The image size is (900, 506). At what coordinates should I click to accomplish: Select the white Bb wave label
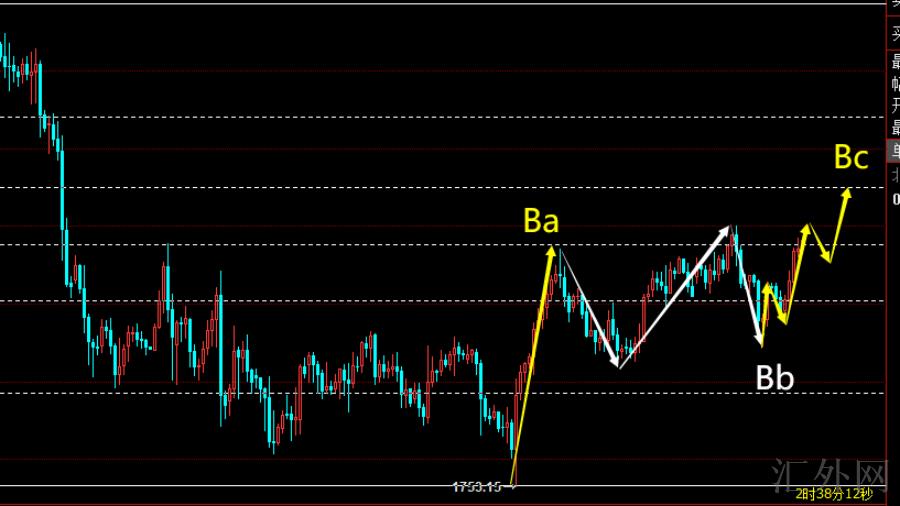tap(774, 378)
